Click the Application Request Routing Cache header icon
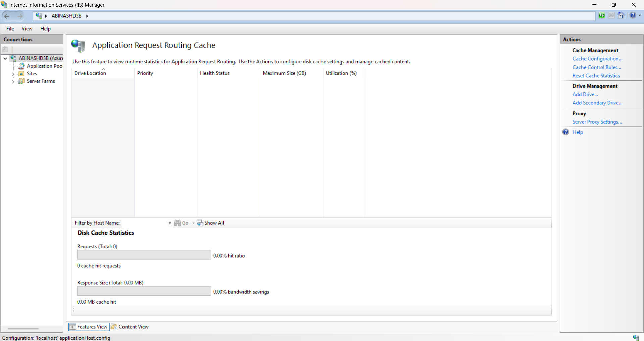 click(x=78, y=46)
